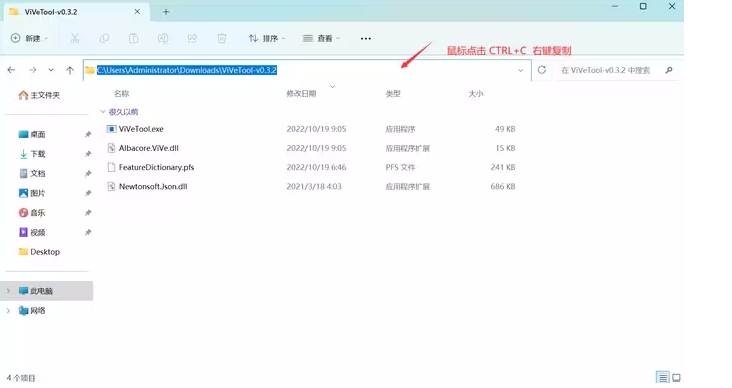Click the address bar path field
This screenshot has height=388, width=732.
(307, 70)
